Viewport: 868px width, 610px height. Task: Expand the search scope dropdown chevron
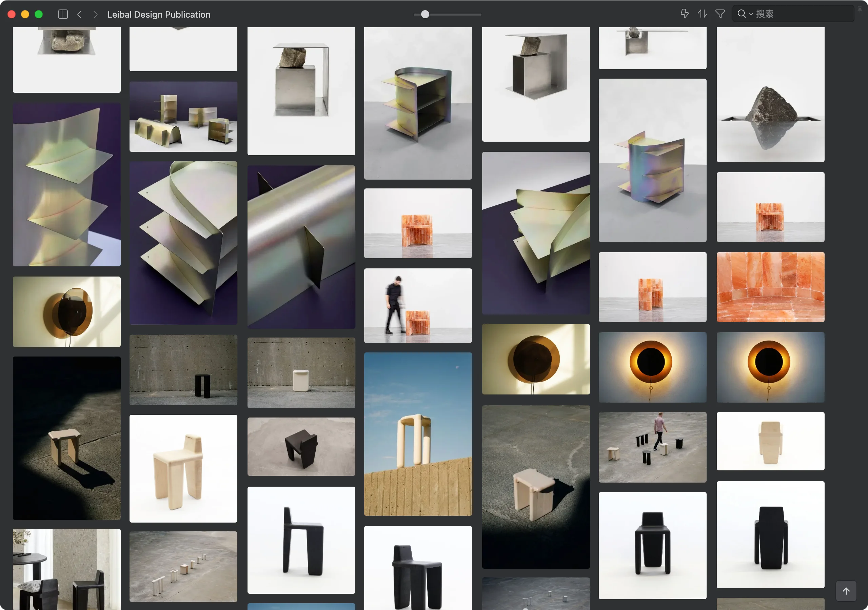click(751, 14)
